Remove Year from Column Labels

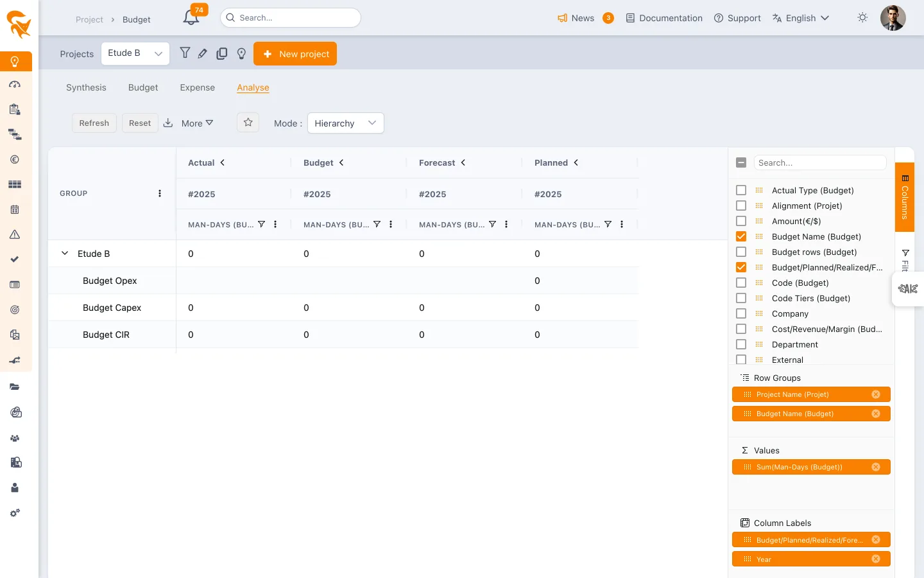[x=876, y=559]
